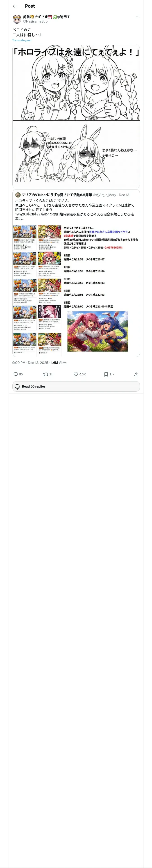152x868 pixels.
Task: Bookmark the post with the bookmark icon
Action: click(x=106, y=374)
